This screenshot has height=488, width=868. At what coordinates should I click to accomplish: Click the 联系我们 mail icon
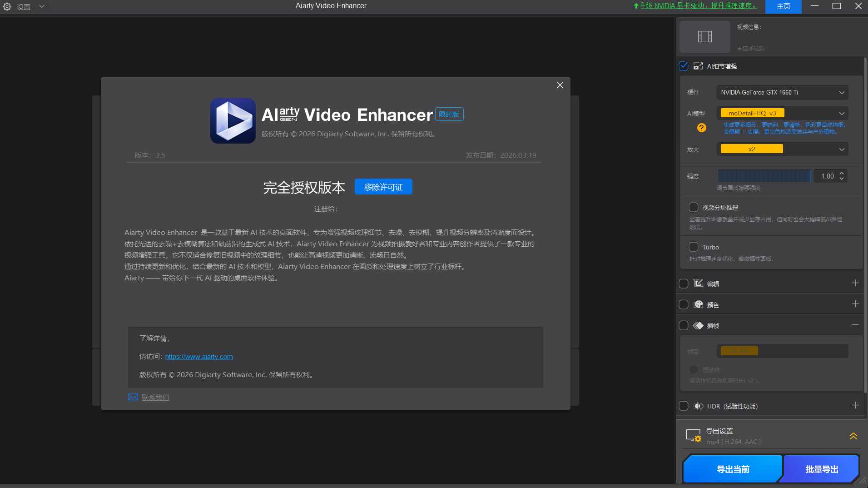132,397
